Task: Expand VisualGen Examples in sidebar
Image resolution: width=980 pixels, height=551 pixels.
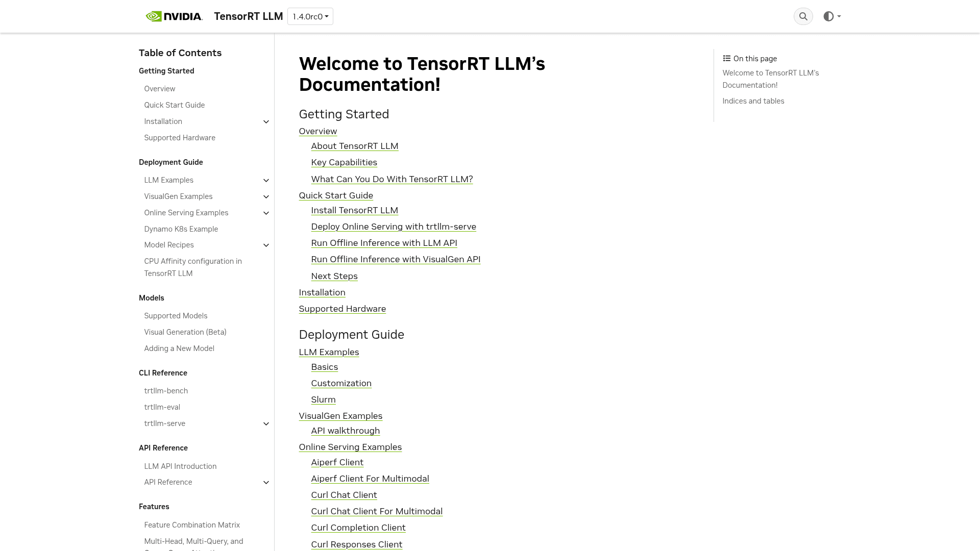Action: tap(266, 196)
